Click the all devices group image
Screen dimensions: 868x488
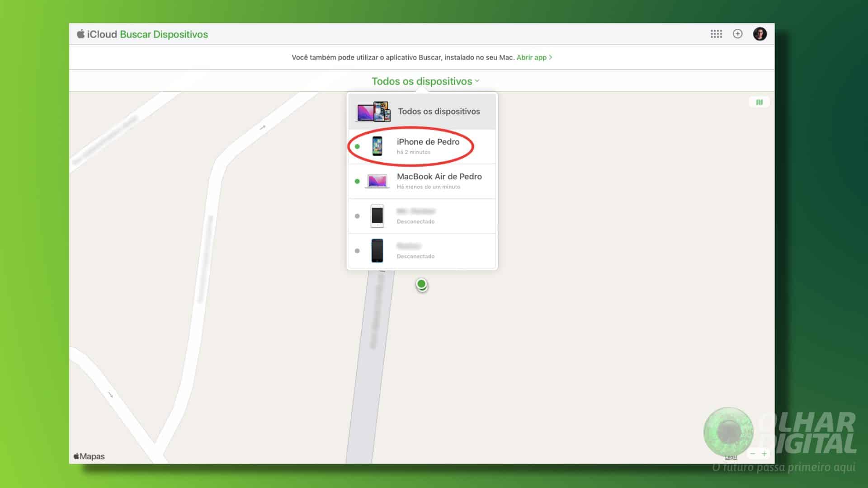[373, 112]
